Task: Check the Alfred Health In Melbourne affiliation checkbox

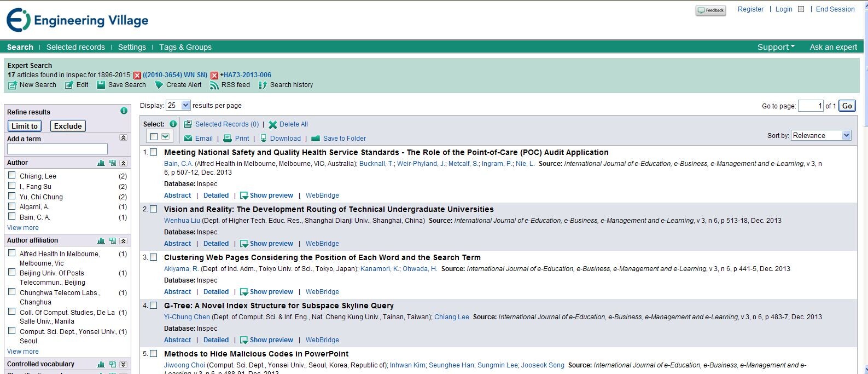Action: [x=11, y=253]
